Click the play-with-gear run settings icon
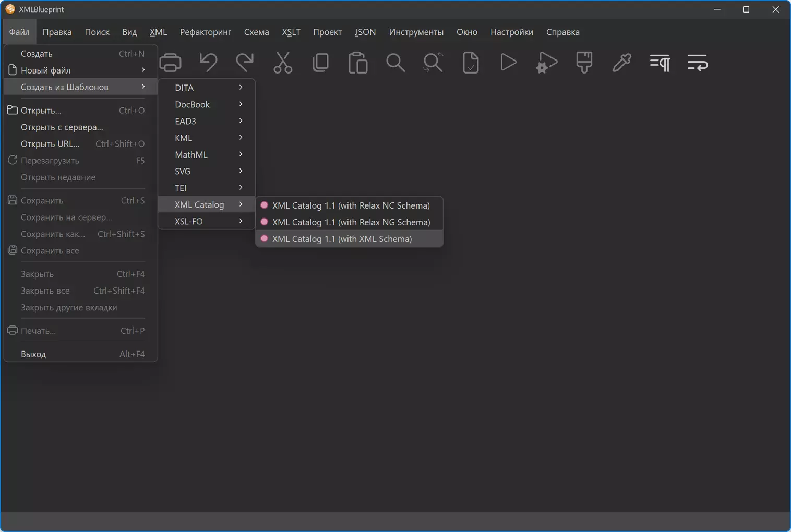This screenshot has height=532, width=791. coord(546,63)
